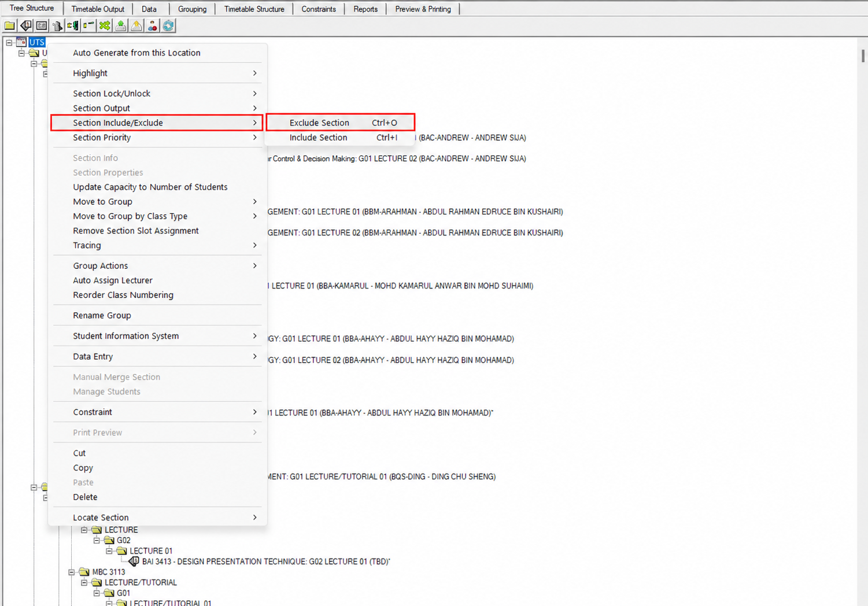Select the BAI 3413 Design Presentation Technique row
Viewport: 868px width, 606px height.
(266, 561)
